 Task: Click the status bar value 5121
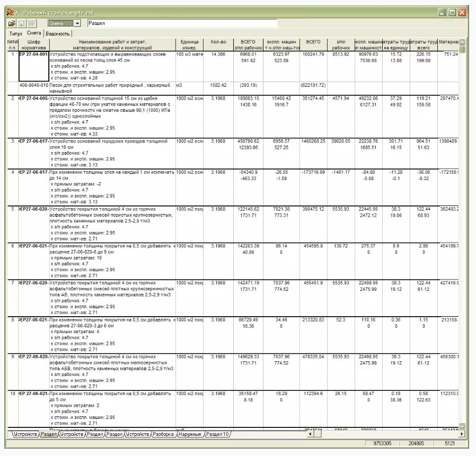click(x=449, y=443)
